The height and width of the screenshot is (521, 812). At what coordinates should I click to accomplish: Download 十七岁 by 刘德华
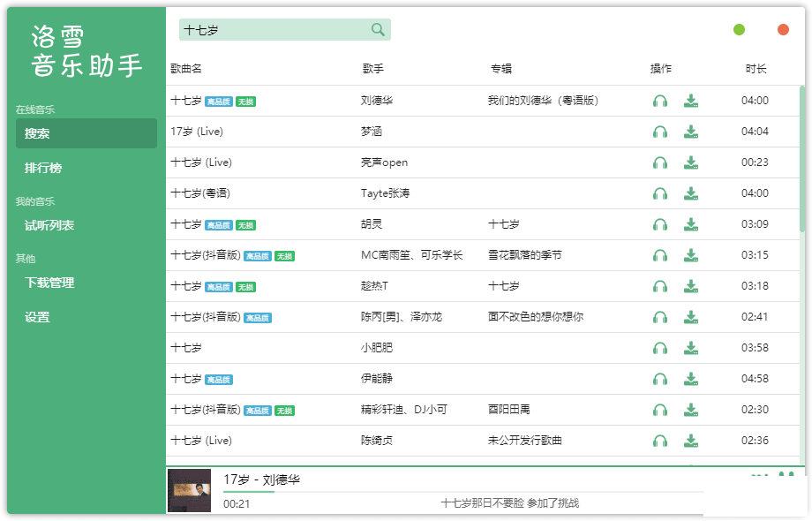691,102
